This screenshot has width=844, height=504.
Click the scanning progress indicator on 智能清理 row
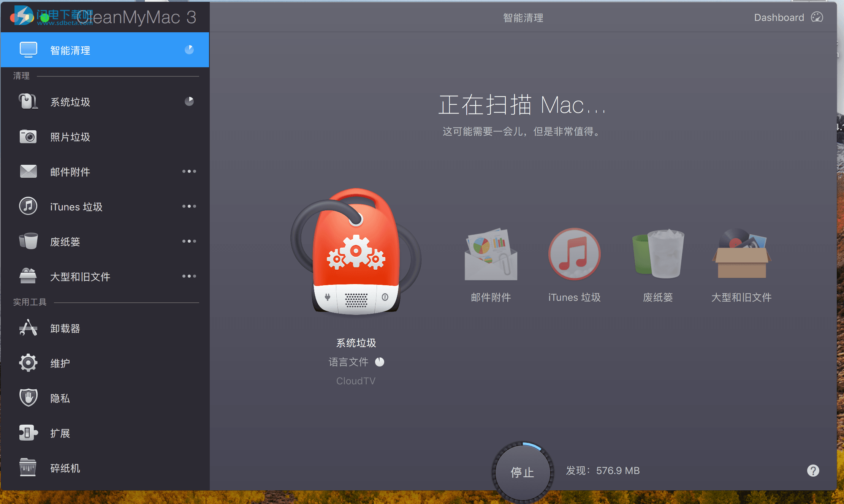[x=189, y=50]
